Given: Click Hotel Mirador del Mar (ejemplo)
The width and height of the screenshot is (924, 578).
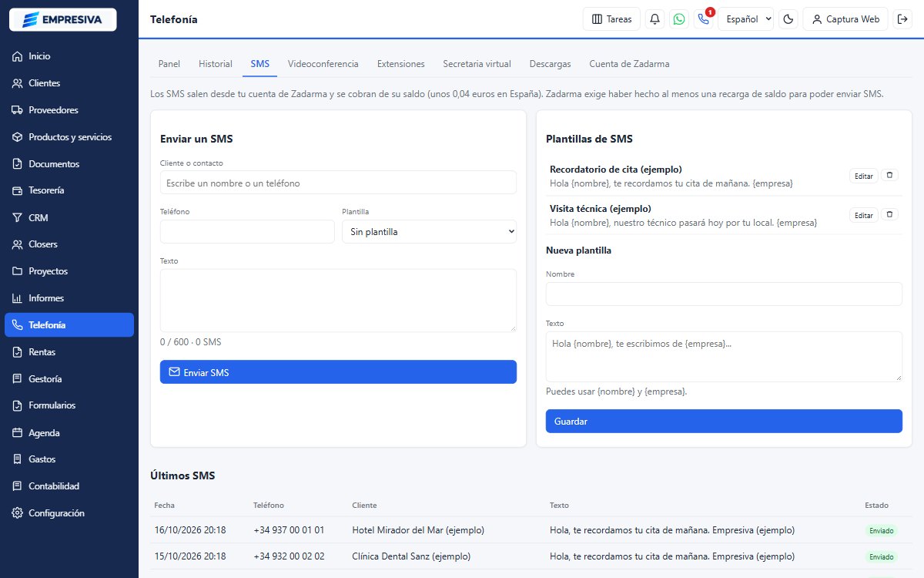Looking at the screenshot, I should click(x=418, y=530).
